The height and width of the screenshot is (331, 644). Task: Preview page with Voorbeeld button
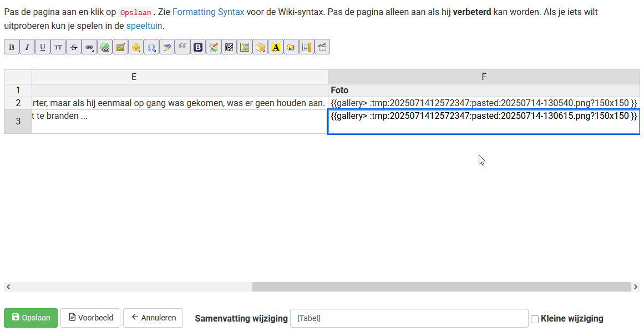click(x=90, y=318)
